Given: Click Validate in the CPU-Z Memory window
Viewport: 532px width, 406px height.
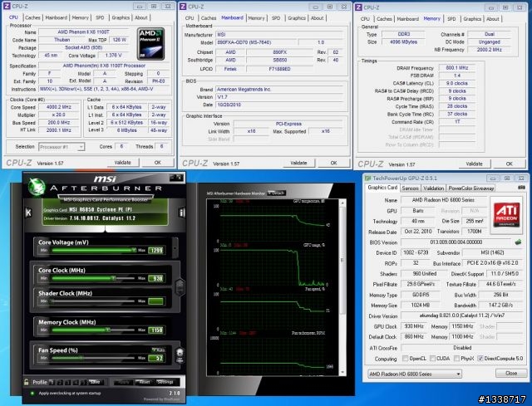Looking at the screenshot, I should pos(474,164).
